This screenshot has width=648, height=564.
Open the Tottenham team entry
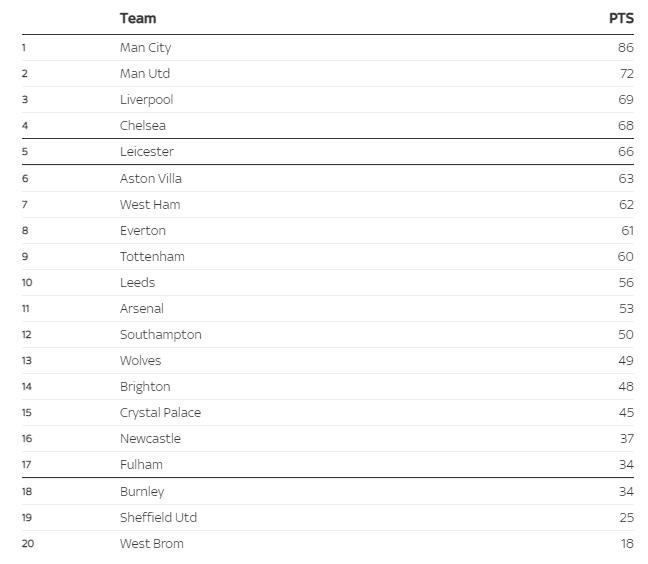(x=152, y=257)
